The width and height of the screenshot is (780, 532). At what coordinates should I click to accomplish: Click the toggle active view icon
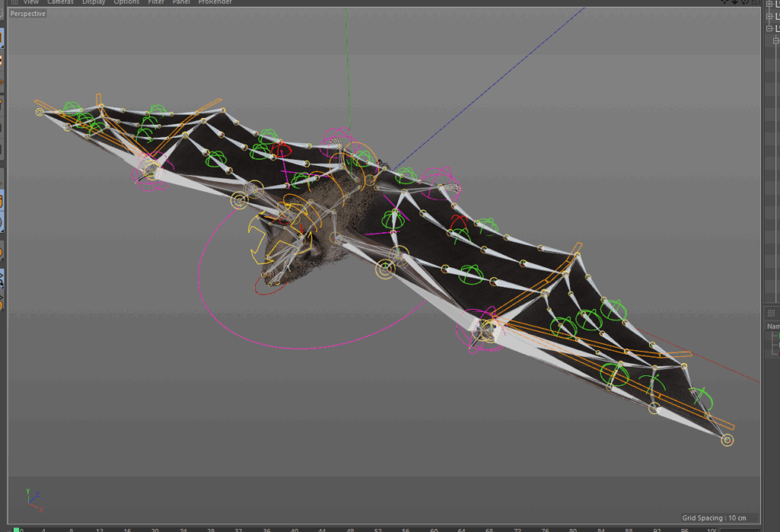pos(755,2)
